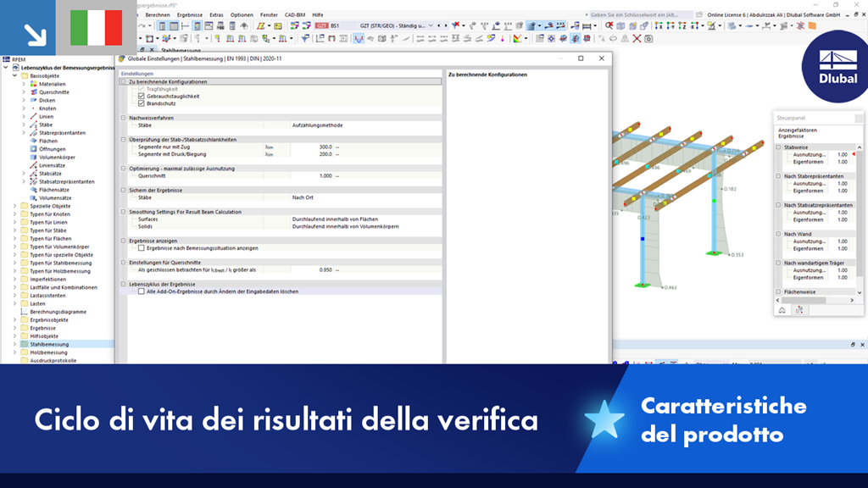
Task: Disable the Brandschutz checkbox
Action: tap(141, 103)
